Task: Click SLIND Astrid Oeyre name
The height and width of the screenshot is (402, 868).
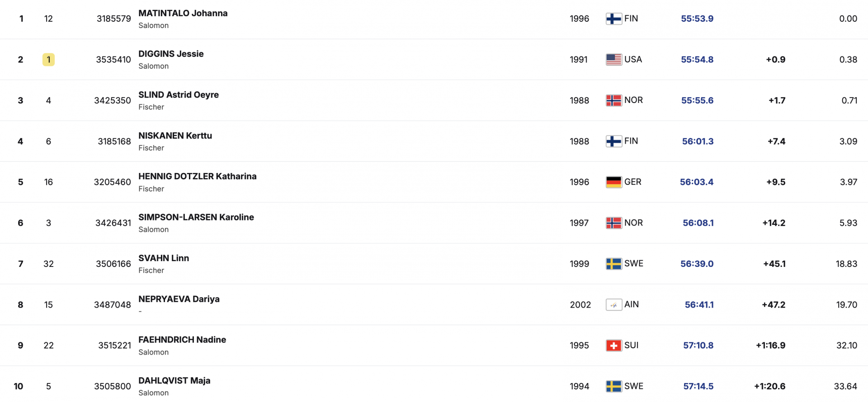Action: click(178, 95)
